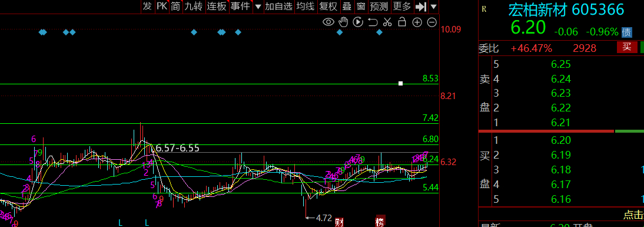Click 加自选 to add to watchlist

point(278,6)
